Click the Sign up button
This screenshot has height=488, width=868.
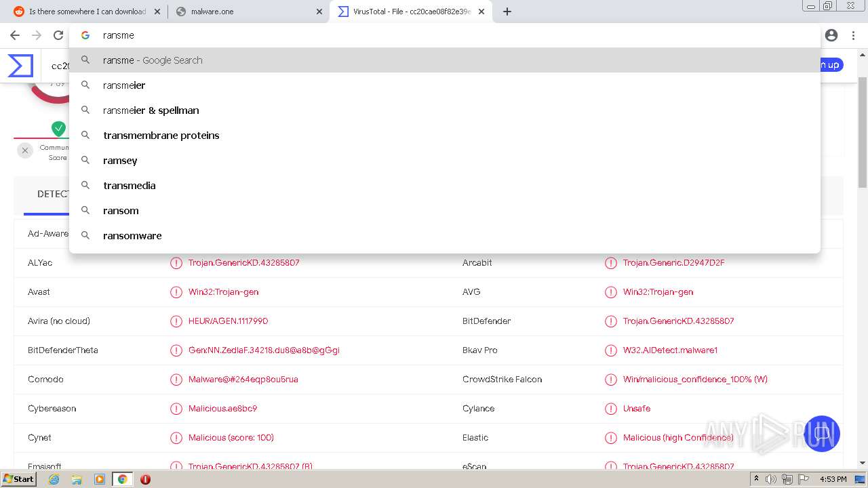tap(831, 65)
